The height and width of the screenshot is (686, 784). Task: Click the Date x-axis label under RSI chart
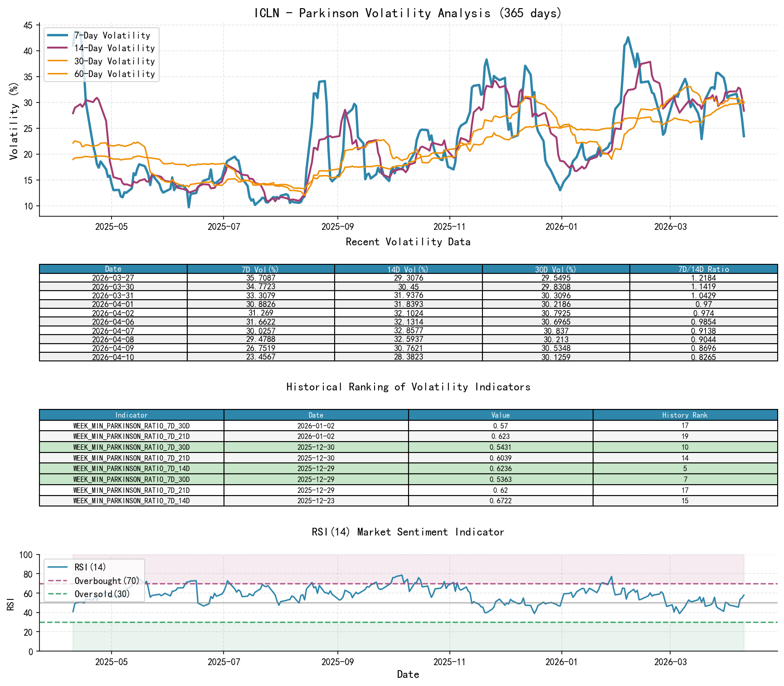408,675
